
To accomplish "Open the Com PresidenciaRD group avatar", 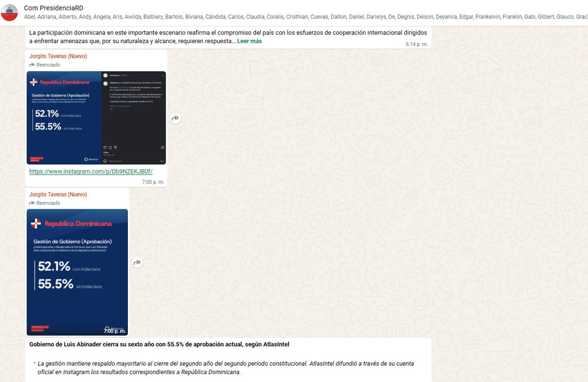I will pyautogui.click(x=9, y=13).
